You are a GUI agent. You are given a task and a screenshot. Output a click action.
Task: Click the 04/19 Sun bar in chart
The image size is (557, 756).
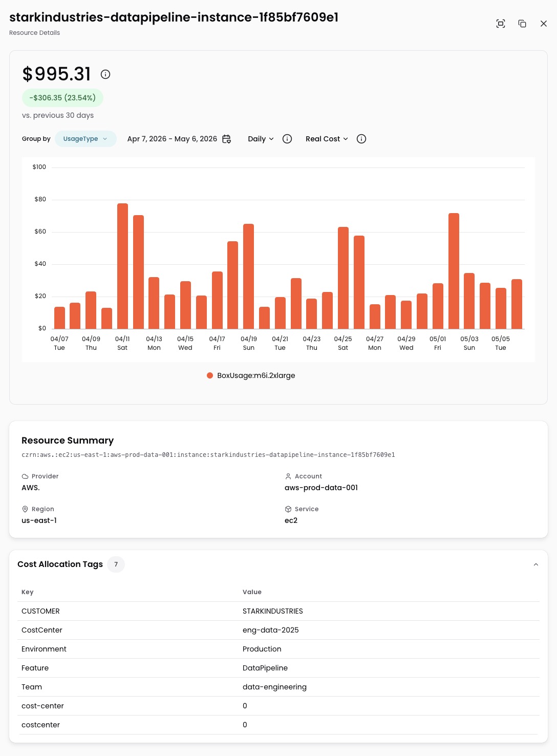[x=249, y=276]
